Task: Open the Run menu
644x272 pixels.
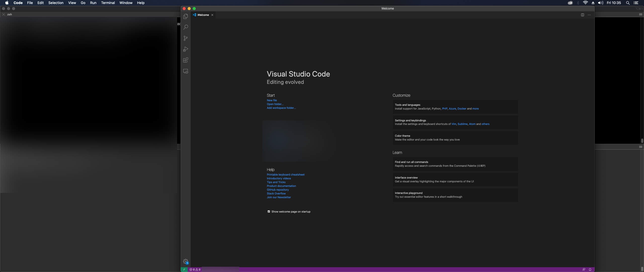Action: 93,3
